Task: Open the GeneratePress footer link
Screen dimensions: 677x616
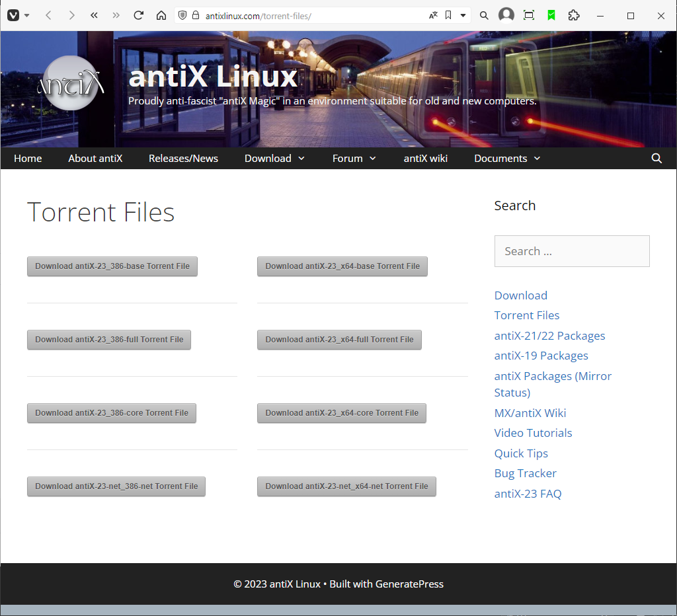Action: tap(409, 584)
